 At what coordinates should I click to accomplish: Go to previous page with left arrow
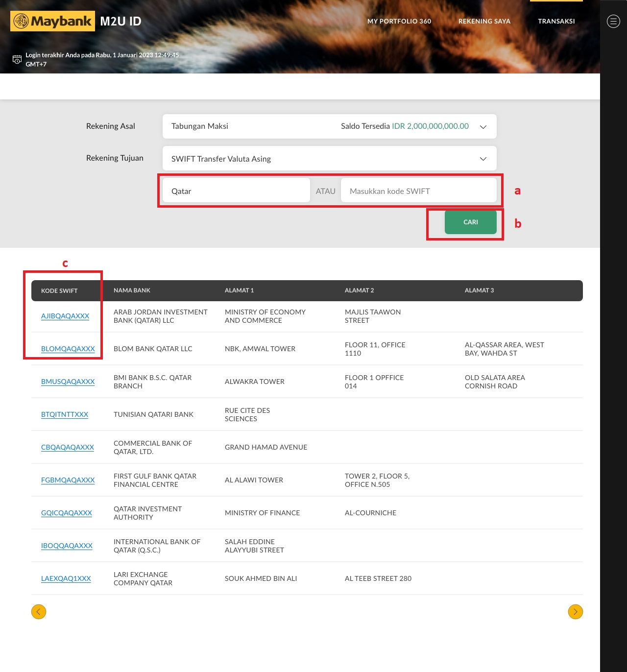39,612
